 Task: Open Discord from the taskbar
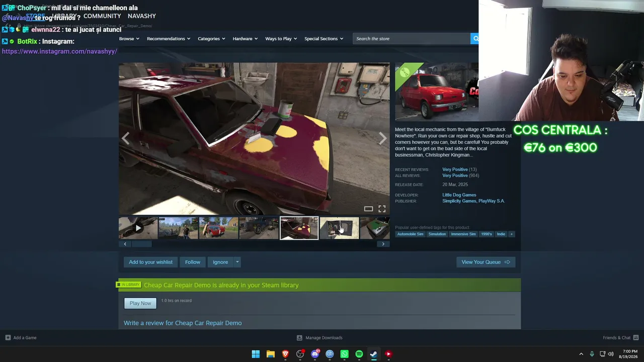315,354
